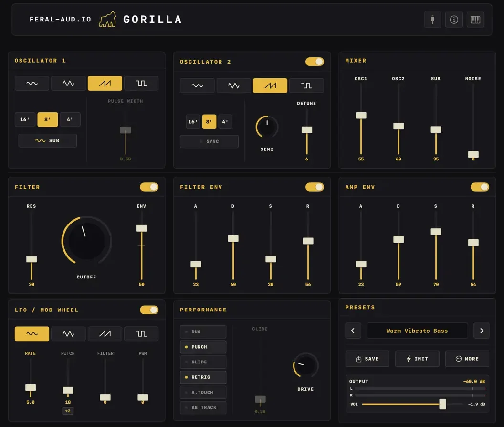Go to next preset arrow
This screenshot has width=504, height=427.
click(x=482, y=331)
